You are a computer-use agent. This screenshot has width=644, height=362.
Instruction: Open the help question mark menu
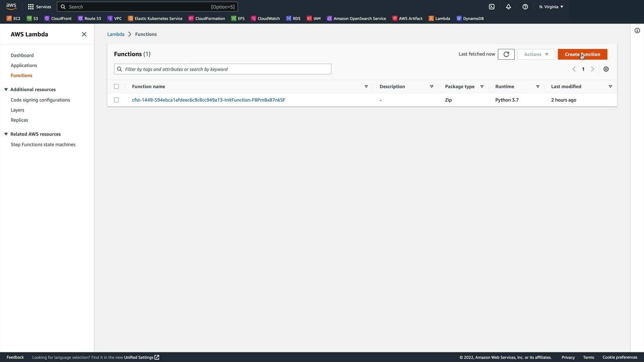[525, 7]
